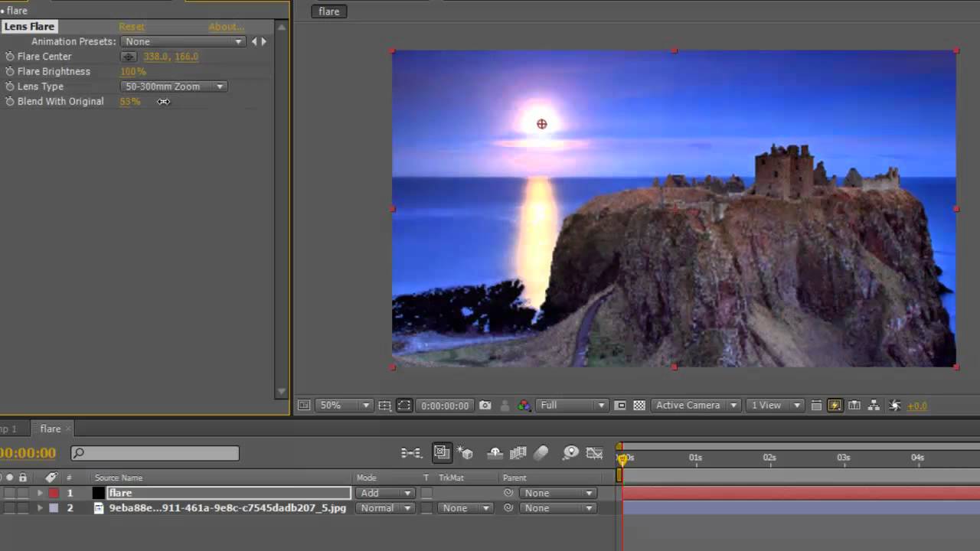Click flare center crosshair in image
Image resolution: width=980 pixels, height=551 pixels.
pyautogui.click(x=542, y=124)
